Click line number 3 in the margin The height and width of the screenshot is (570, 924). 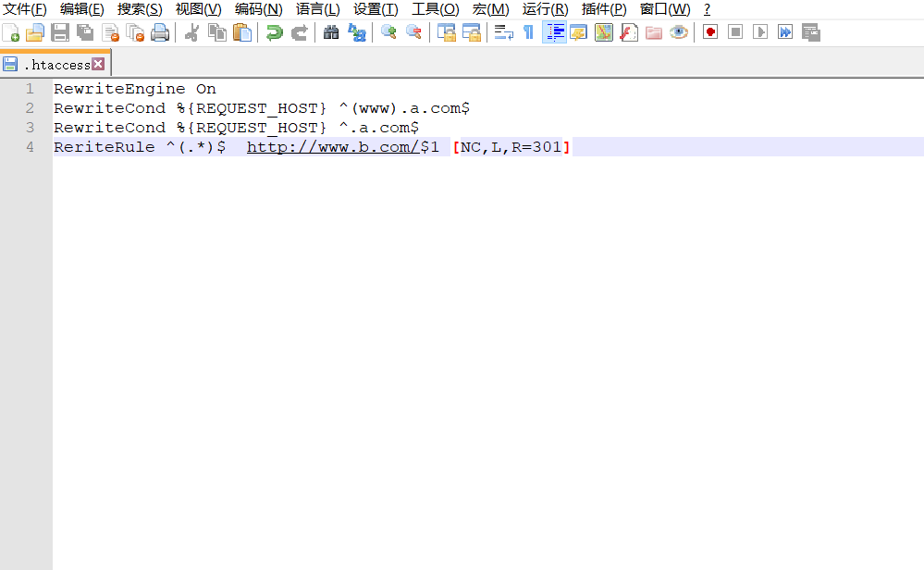pos(30,128)
